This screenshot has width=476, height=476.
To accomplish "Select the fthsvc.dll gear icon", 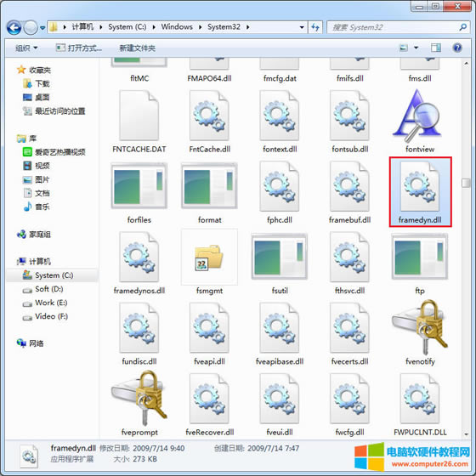I will tap(349, 257).
